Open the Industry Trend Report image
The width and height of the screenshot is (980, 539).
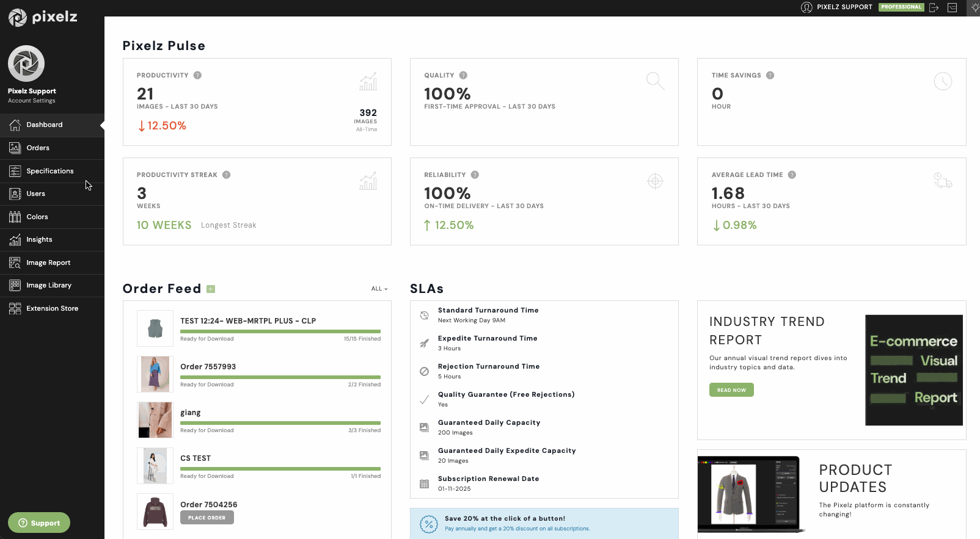point(914,370)
